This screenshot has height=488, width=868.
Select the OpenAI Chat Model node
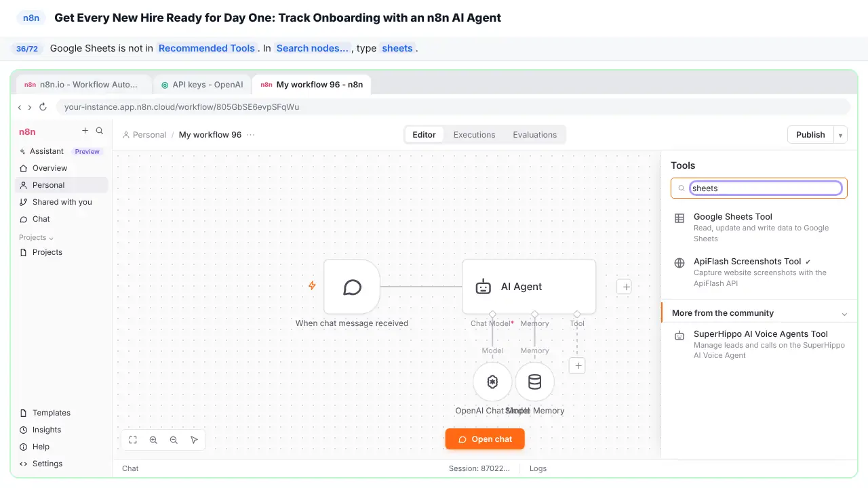tap(492, 382)
